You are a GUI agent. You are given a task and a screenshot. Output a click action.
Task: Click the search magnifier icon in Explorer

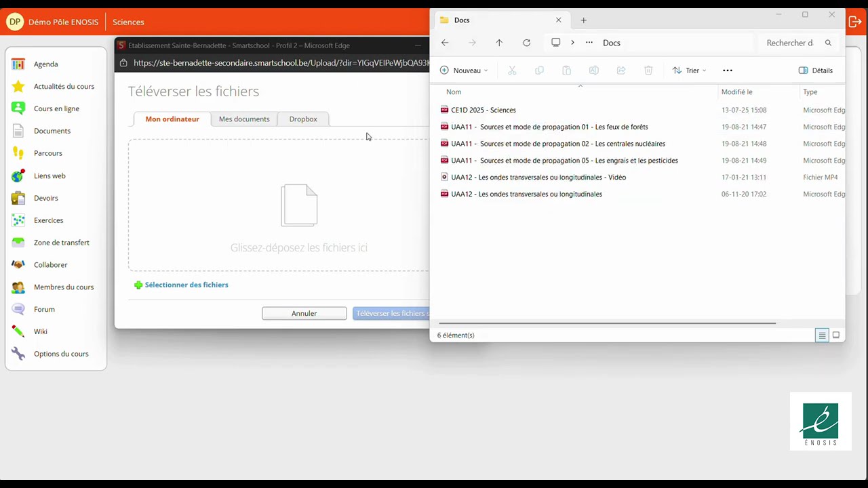pos(828,43)
